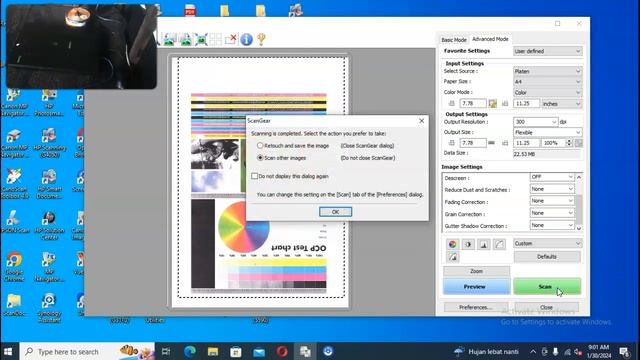Check 'Do not display this dialog again'
This screenshot has height=360, width=640.
pos(290,176)
